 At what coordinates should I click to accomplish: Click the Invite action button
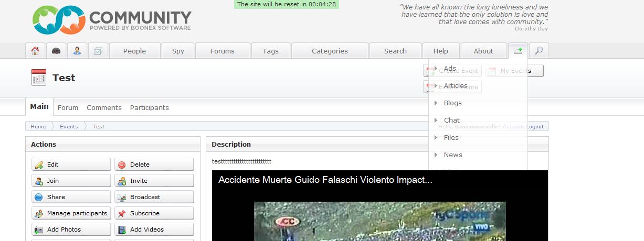(x=154, y=181)
